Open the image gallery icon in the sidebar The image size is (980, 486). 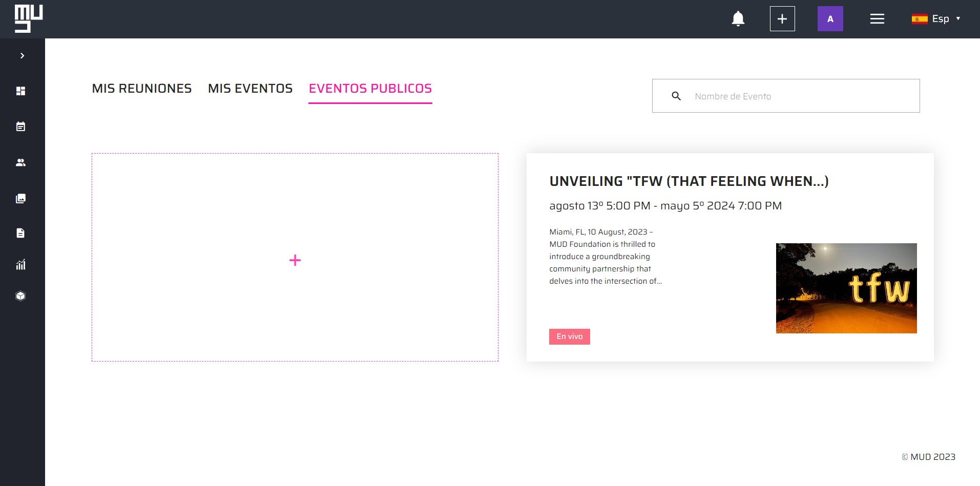20,198
